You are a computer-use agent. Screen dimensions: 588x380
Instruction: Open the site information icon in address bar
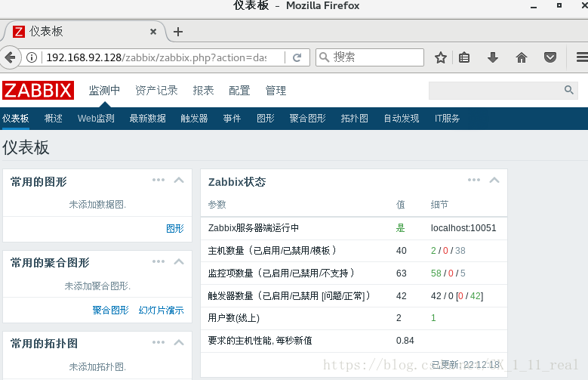(32, 57)
